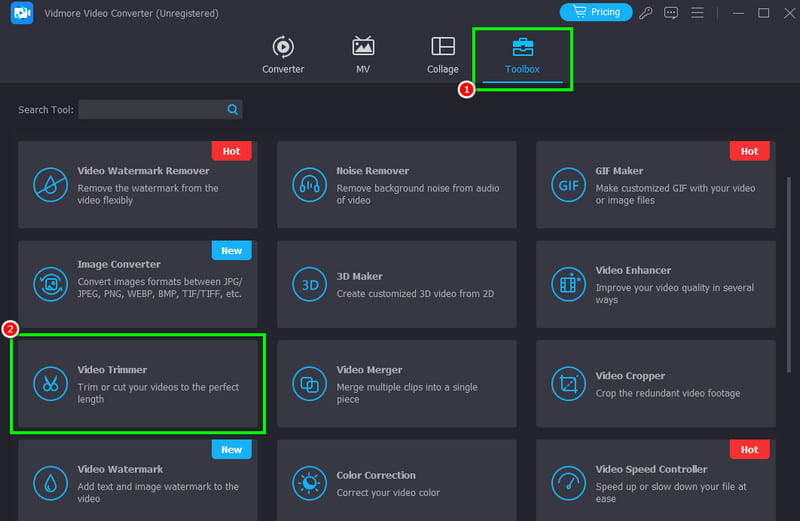Switch to the MV tab
Image resolution: width=800 pixels, height=521 pixels.
tap(363, 55)
